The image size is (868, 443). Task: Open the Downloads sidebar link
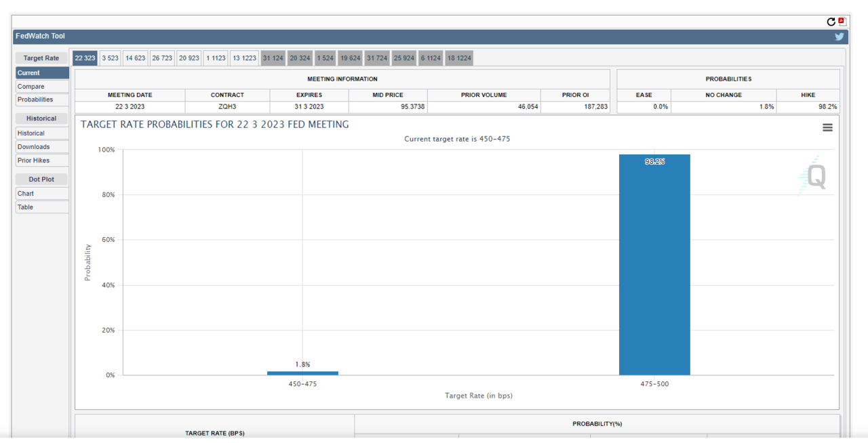pyautogui.click(x=42, y=147)
